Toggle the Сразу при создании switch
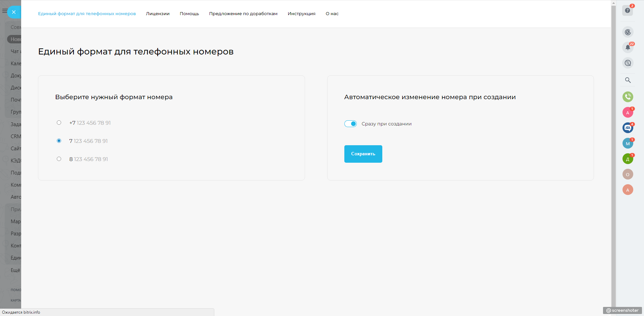Screen dimensions: 644x316 (350, 124)
